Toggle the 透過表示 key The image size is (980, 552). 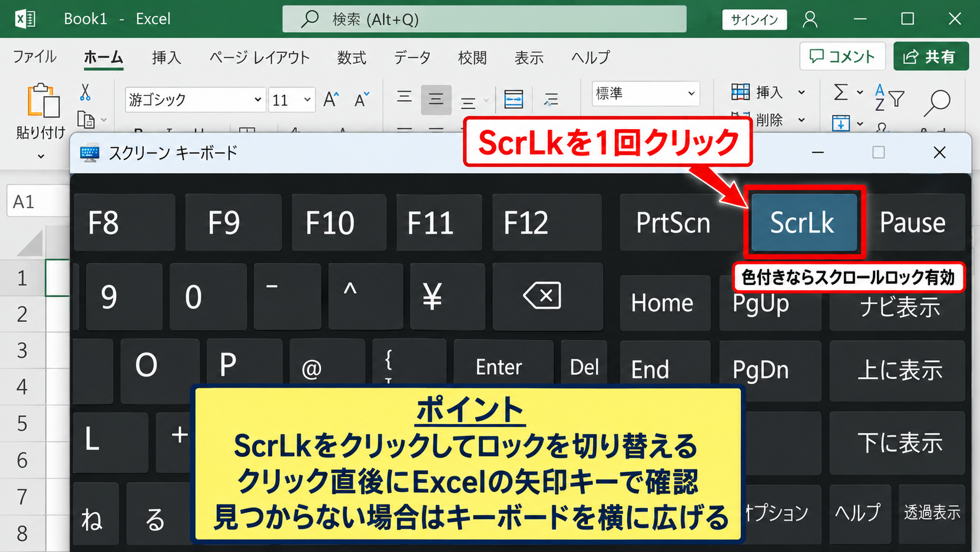[932, 513]
